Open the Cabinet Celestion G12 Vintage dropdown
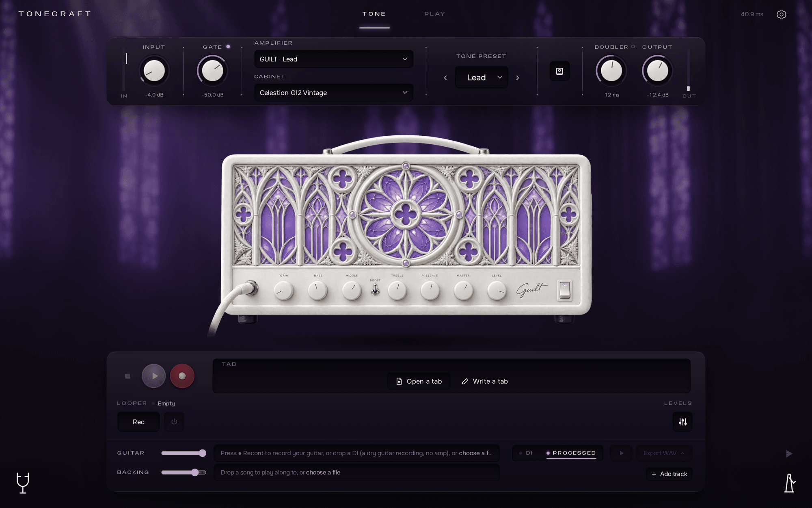Viewport: 812px width, 508px height. pyautogui.click(x=334, y=93)
